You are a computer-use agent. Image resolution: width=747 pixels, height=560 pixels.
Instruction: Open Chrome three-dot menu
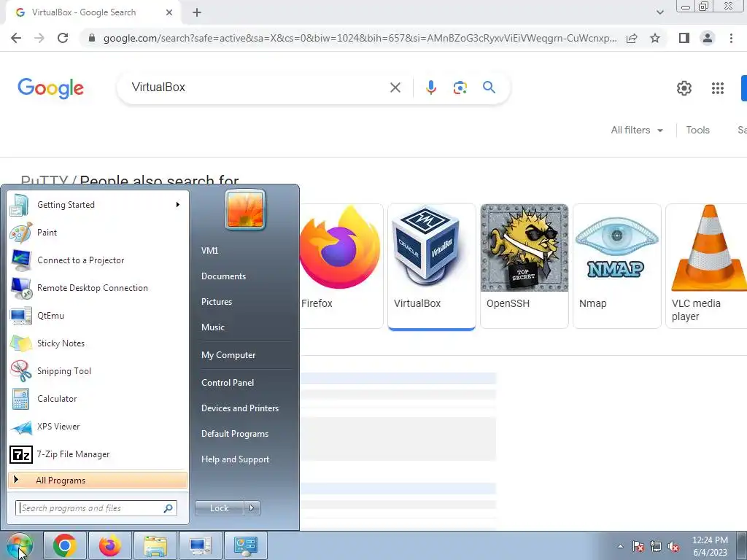point(731,38)
